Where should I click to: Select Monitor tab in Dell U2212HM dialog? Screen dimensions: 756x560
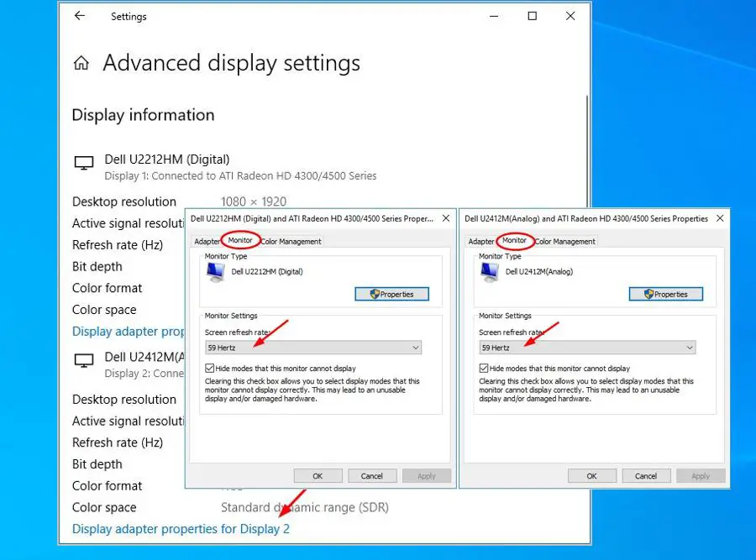tap(240, 240)
